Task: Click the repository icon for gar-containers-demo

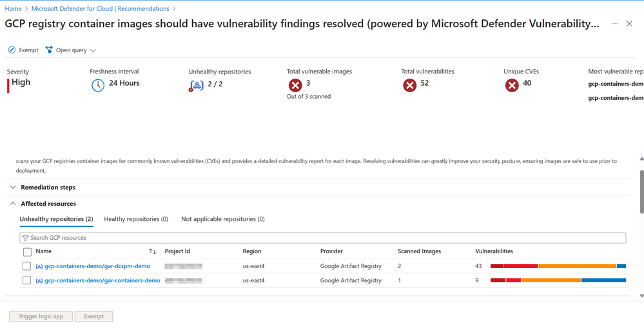Action: [x=39, y=281]
